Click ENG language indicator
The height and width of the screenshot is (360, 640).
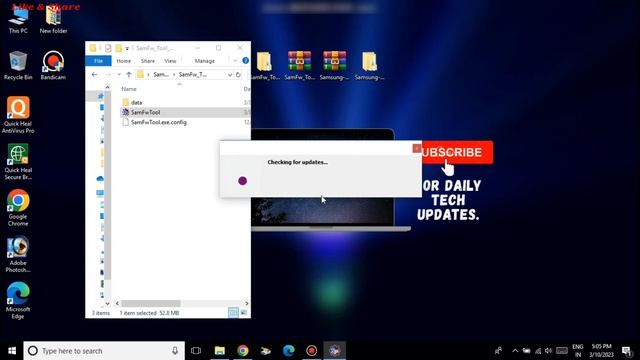[x=578, y=351]
